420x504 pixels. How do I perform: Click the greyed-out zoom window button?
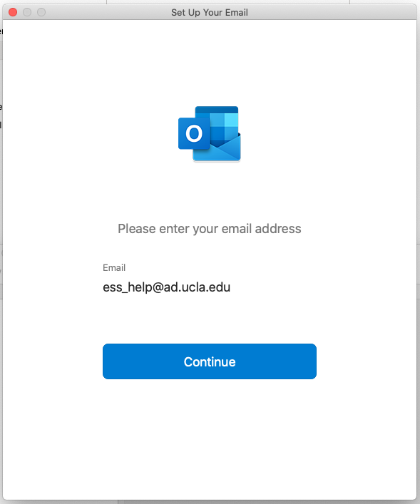(41, 12)
